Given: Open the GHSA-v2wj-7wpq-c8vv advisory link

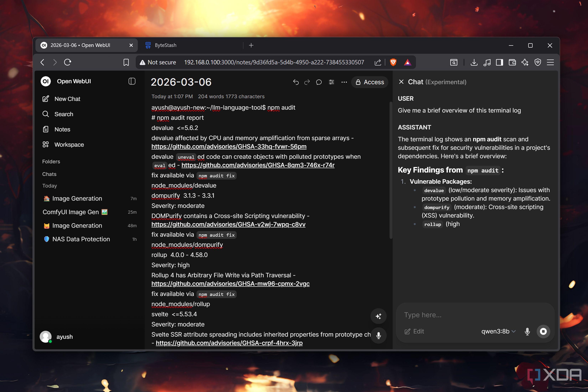Looking at the screenshot, I should [x=228, y=225].
